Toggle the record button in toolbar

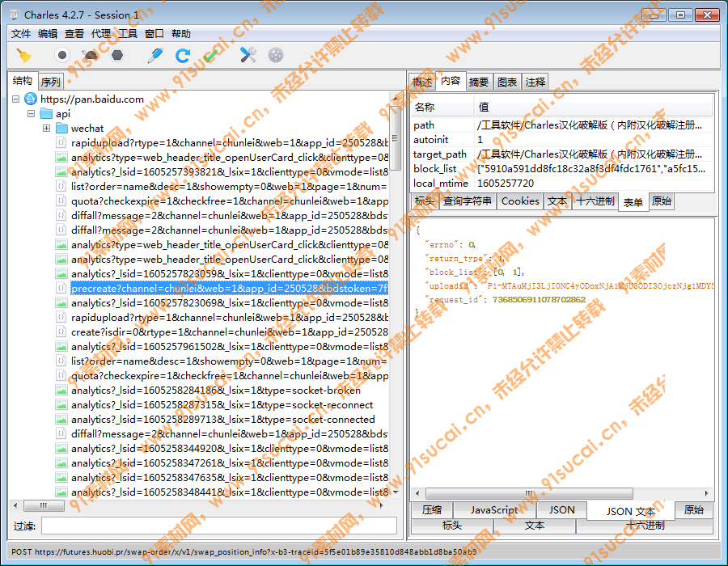point(61,55)
